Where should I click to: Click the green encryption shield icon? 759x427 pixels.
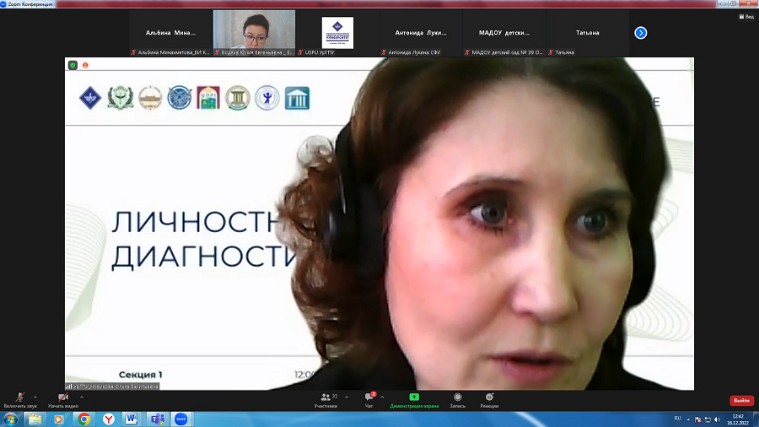pos(72,65)
